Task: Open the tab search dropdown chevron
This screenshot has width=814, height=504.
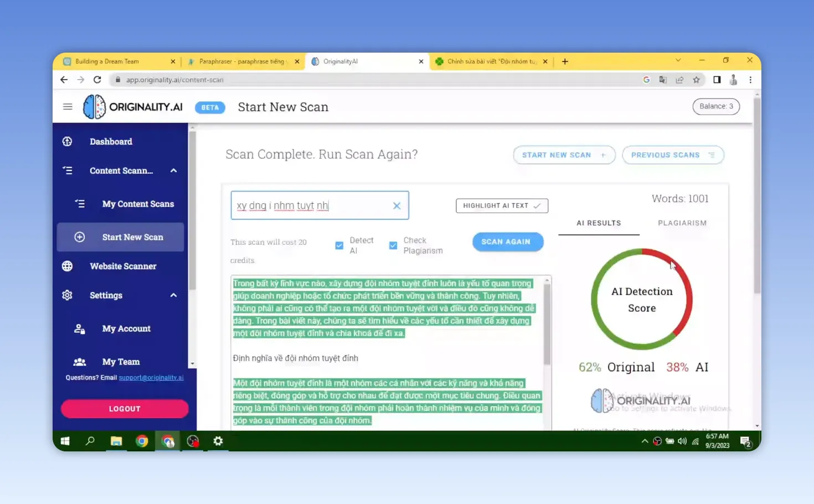Action: click(x=678, y=60)
